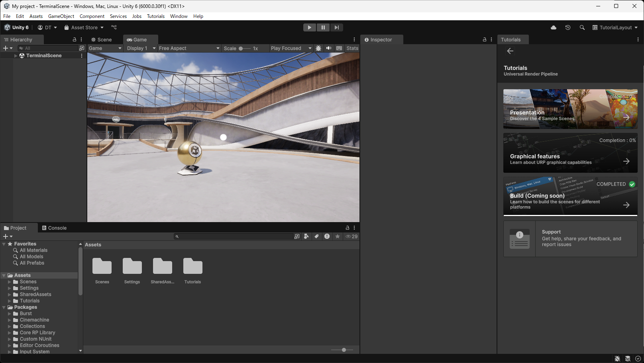Open the Presentation tutorial card
Image resolution: width=644 pixels, height=363 pixels.
570,109
